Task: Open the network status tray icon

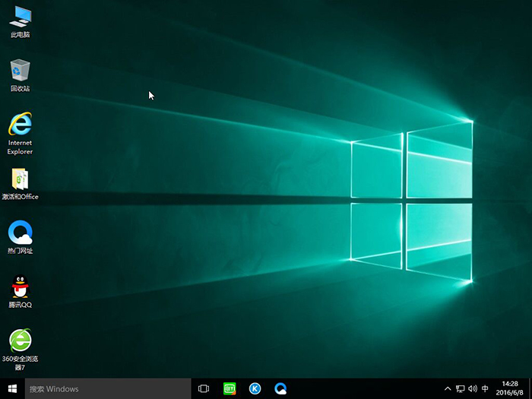Action: (x=460, y=388)
